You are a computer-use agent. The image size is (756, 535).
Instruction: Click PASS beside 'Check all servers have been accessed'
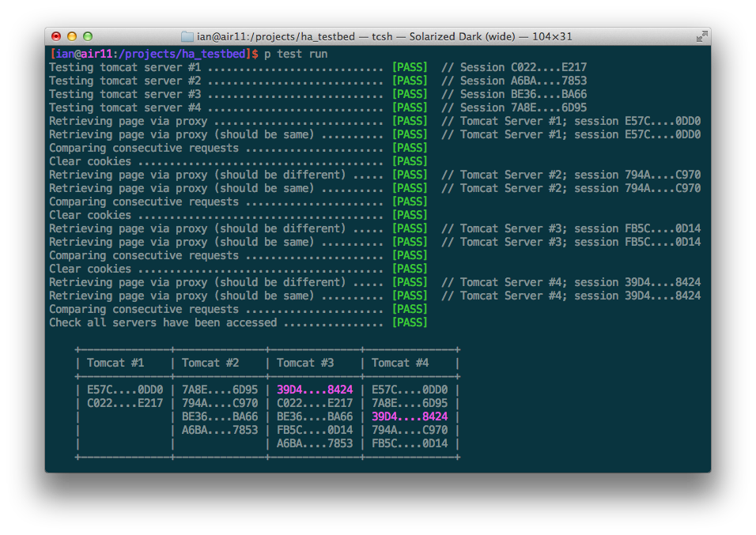coord(410,322)
